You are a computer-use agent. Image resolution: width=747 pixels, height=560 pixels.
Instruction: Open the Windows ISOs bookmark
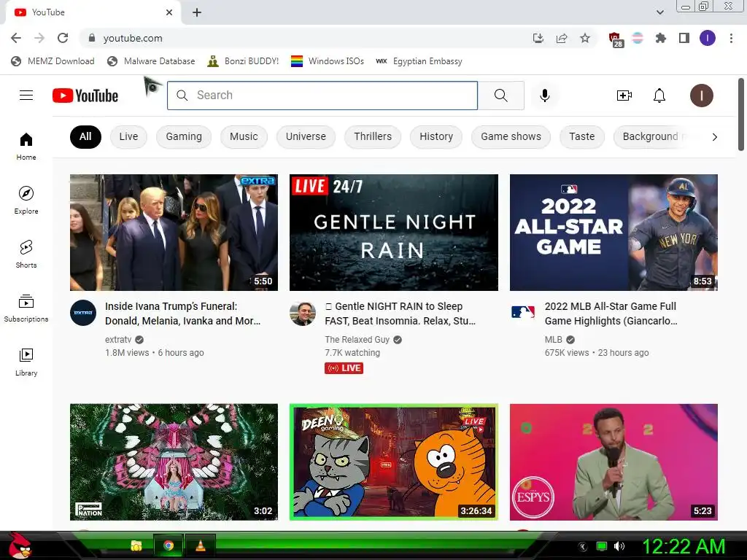pos(328,61)
